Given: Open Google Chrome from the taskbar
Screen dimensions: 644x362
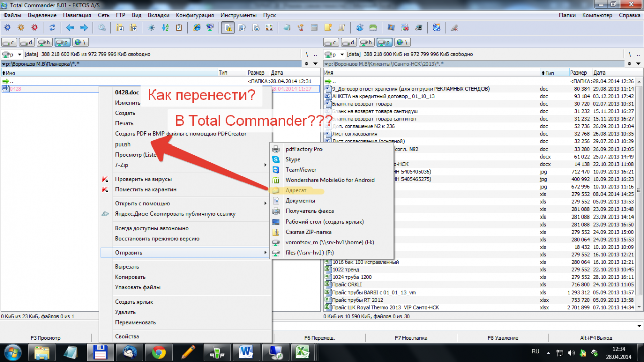Looking at the screenshot, I should point(159,351).
